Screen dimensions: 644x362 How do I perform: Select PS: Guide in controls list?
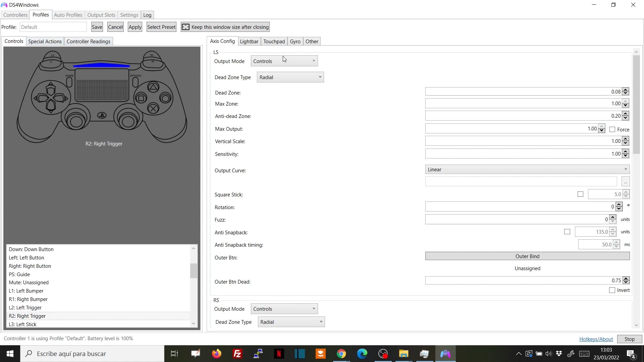click(x=98, y=274)
